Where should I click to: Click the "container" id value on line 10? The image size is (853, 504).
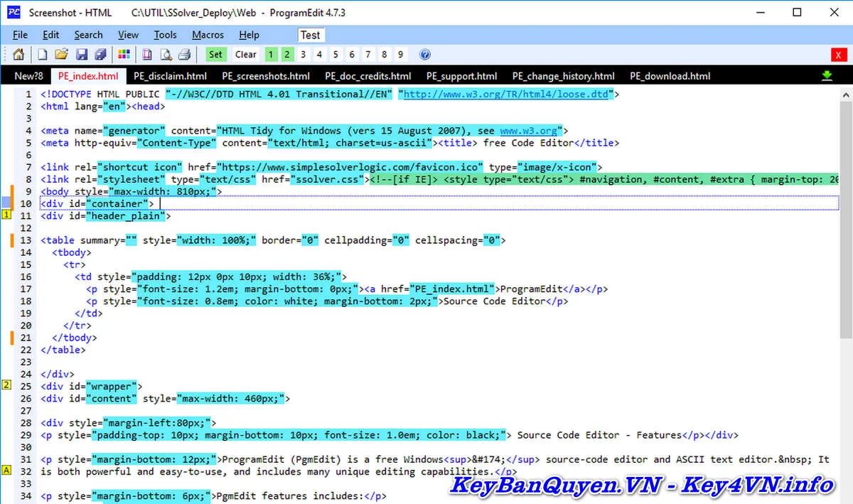point(116,203)
